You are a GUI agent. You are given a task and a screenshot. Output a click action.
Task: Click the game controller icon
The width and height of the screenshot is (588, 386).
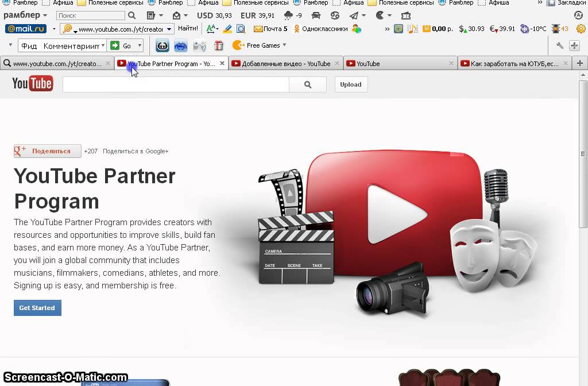click(x=199, y=46)
